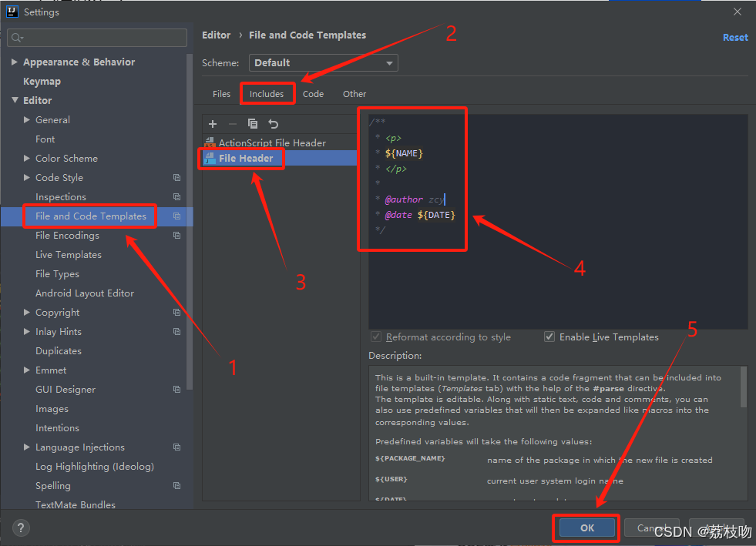Open File Encodings settings

pos(67,236)
